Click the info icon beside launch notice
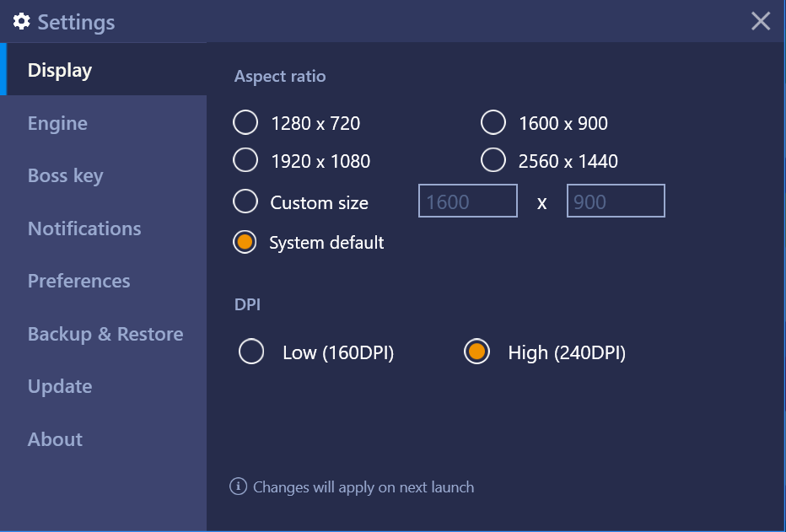The height and width of the screenshot is (532, 786). pyautogui.click(x=238, y=486)
